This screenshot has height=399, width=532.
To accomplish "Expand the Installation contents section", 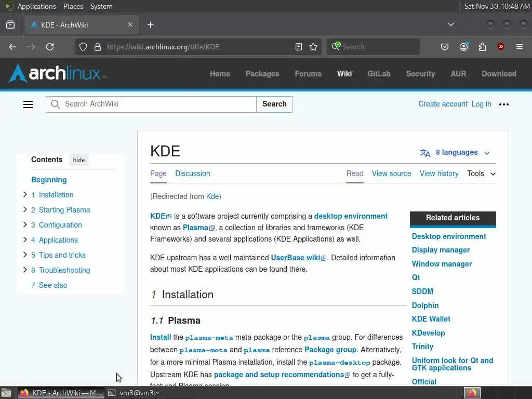I will pyautogui.click(x=25, y=194).
